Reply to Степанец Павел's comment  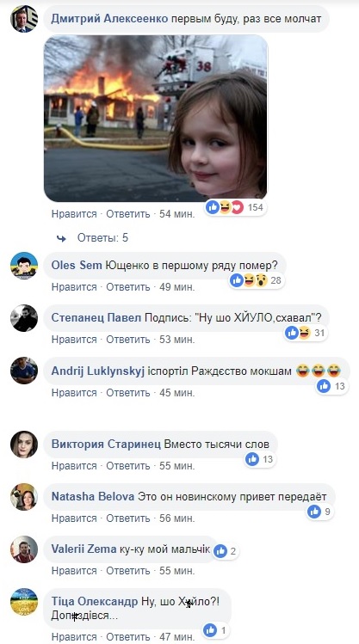click(128, 340)
